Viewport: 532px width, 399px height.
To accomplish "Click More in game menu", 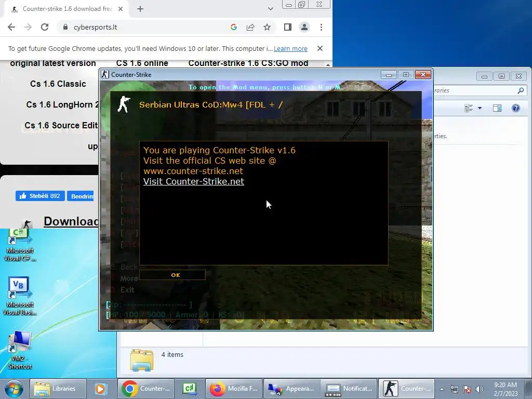I will (x=129, y=278).
